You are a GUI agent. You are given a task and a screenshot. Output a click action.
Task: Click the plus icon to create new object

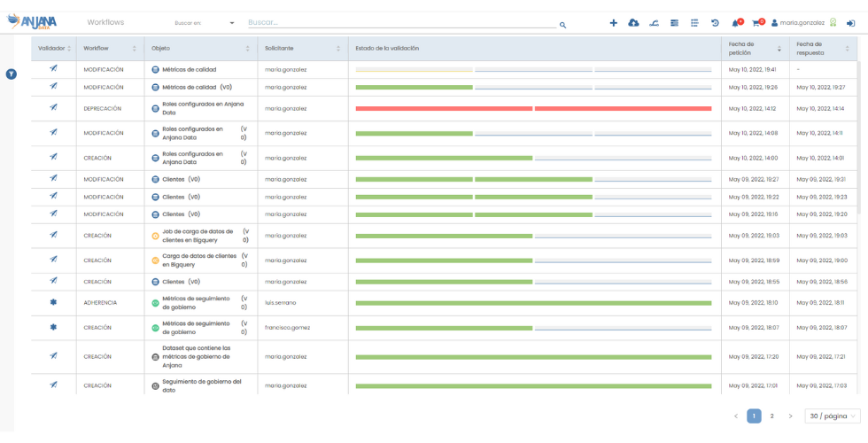pyautogui.click(x=613, y=23)
